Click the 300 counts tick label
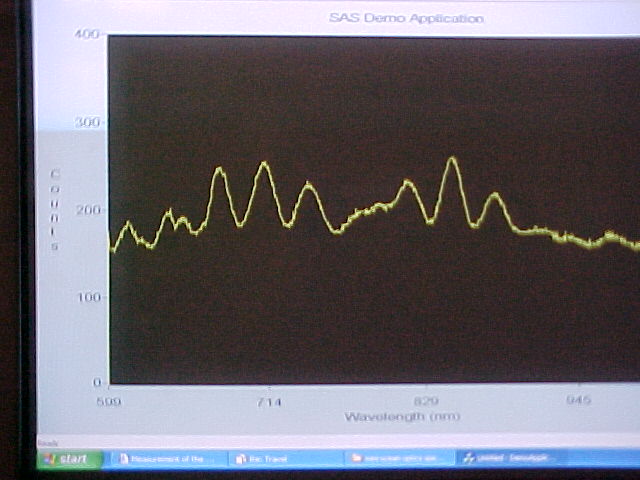Screen dimensions: 640x480 [89, 122]
